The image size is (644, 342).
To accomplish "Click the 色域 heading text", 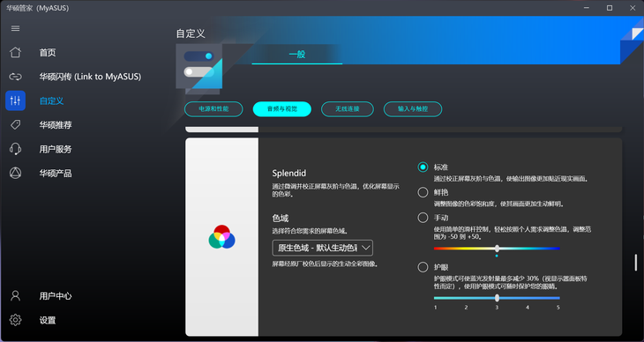I will pyautogui.click(x=281, y=219).
